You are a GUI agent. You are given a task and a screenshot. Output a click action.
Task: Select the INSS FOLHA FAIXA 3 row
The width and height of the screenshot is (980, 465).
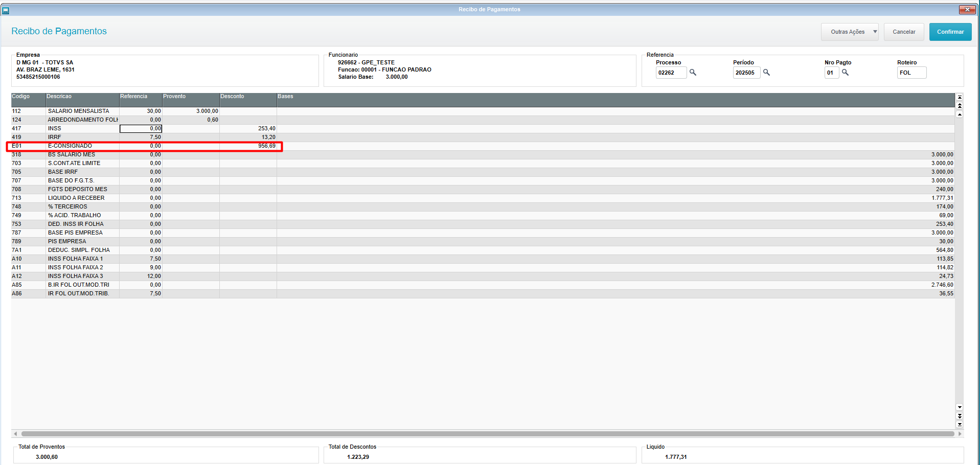point(483,276)
